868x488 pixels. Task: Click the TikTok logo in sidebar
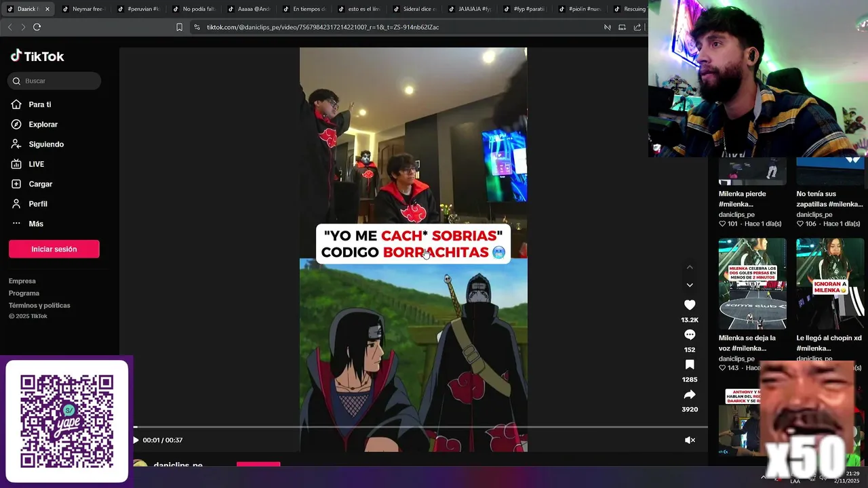point(37,56)
